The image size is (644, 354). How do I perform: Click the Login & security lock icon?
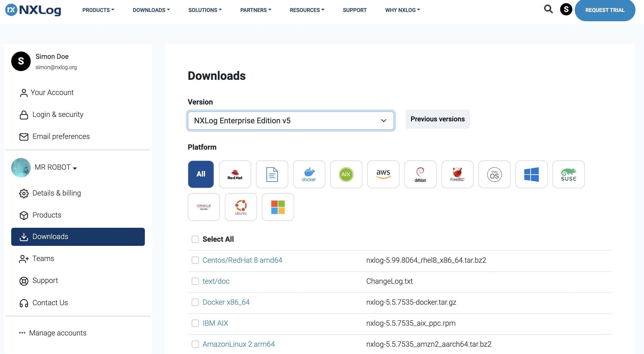click(x=24, y=115)
